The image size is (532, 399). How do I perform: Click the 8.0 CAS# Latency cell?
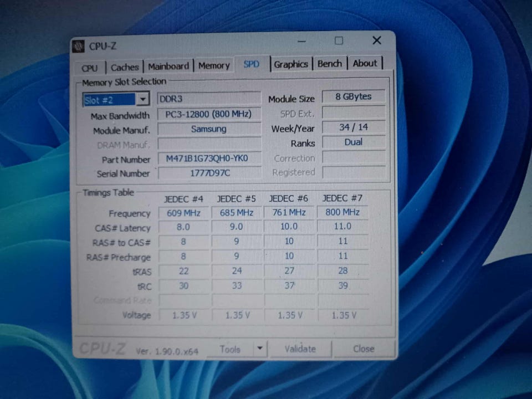click(x=183, y=227)
